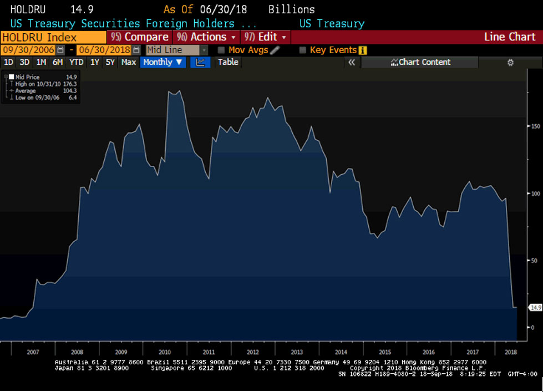This screenshot has height=392, width=543.
Task: Open the end date calendar picker icon
Action: [136, 50]
